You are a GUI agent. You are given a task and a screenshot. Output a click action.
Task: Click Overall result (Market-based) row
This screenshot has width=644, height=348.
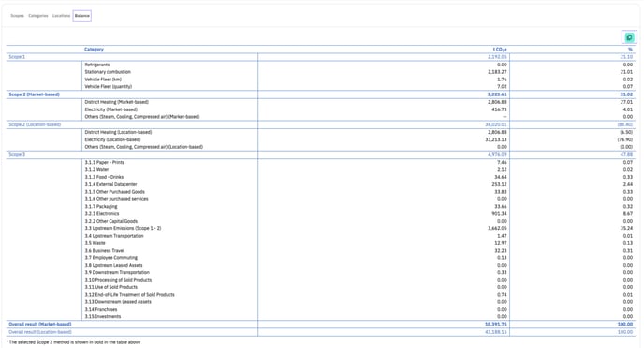(321, 325)
